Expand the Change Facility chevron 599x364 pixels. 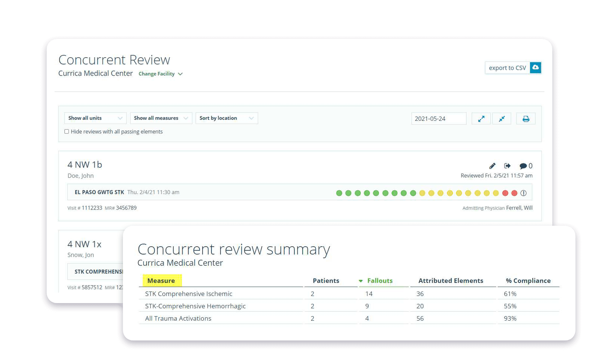pyautogui.click(x=181, y=74)
